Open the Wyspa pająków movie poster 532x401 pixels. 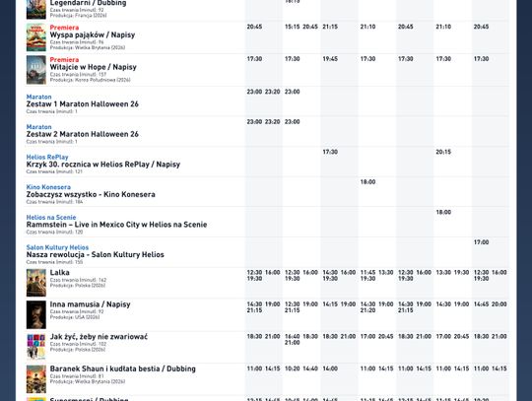[36, 37]
